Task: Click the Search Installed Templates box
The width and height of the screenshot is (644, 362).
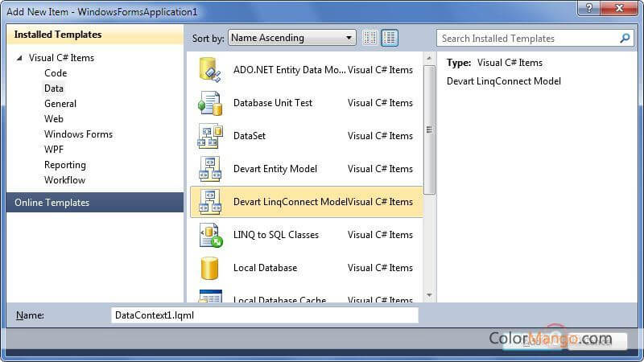Action: point(527,38)
